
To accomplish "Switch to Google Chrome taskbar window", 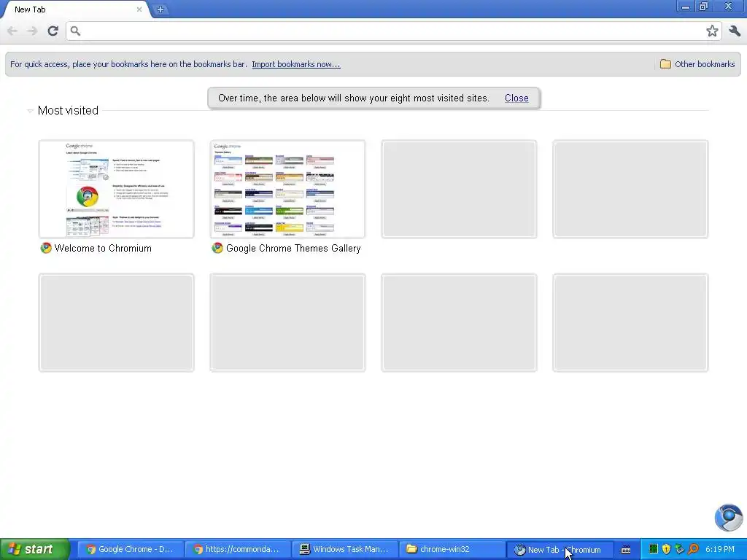I will tap(131, 550).
